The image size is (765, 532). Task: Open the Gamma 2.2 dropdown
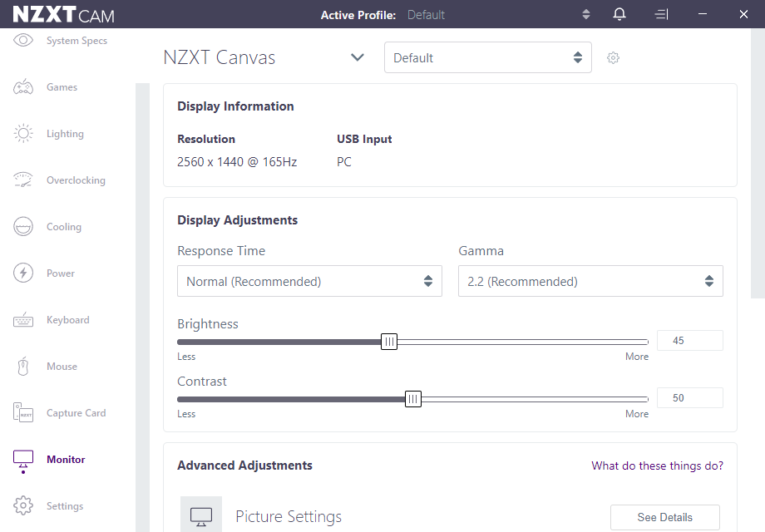tap(590, 282)
